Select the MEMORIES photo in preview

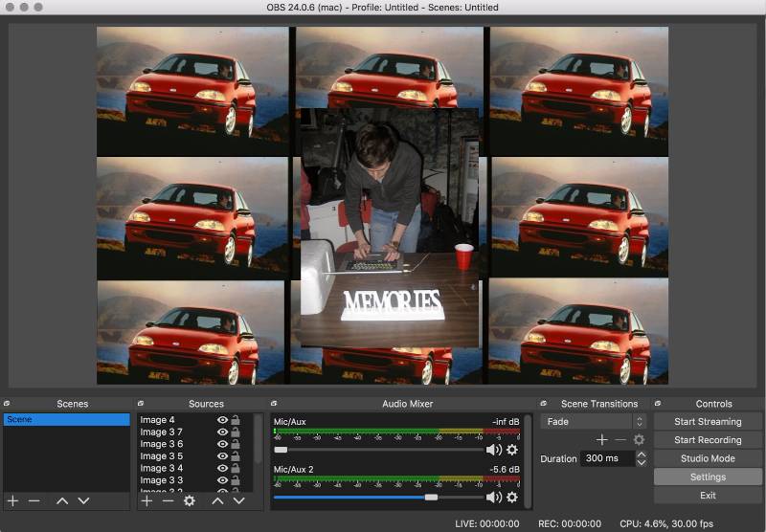[x=390, y=228]
